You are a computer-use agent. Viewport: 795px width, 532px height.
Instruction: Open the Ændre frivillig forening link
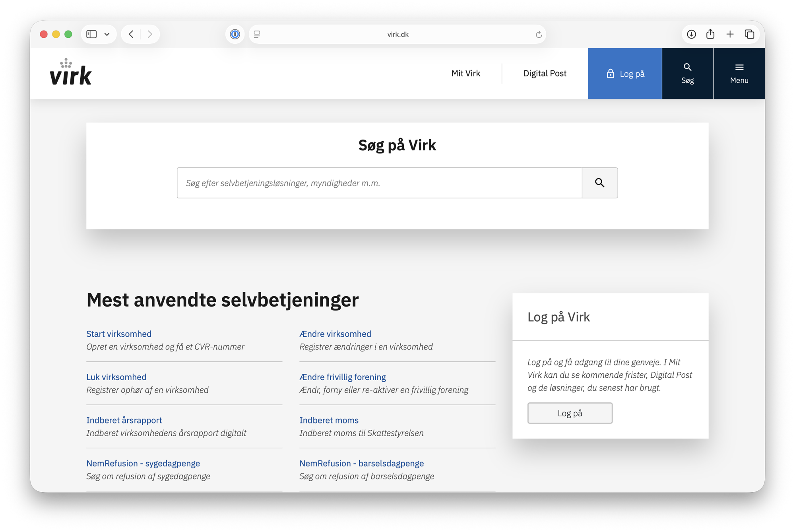coord(343,377)
